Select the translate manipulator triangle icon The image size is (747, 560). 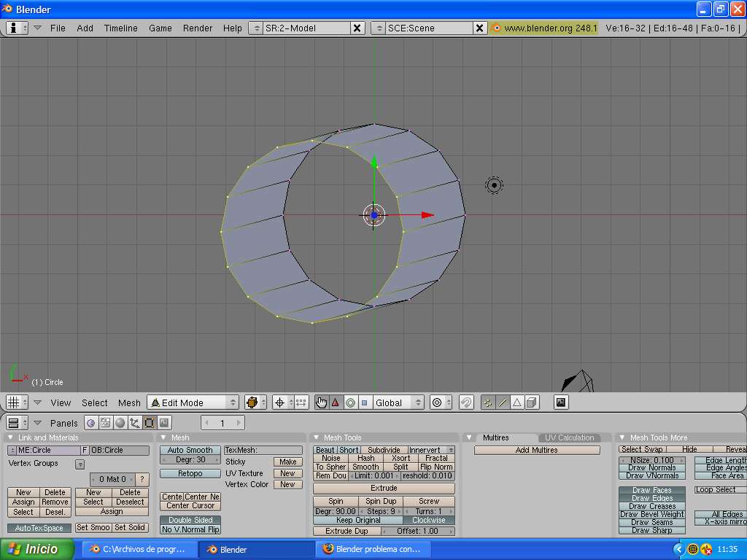coord(336,402)
